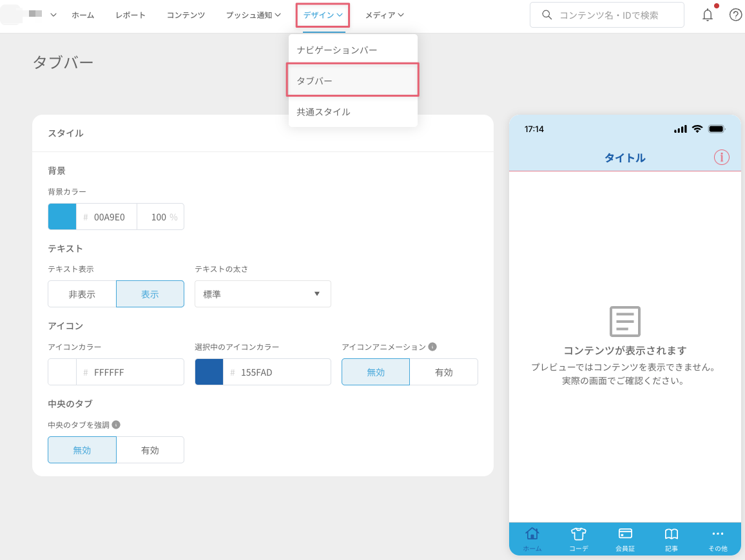Click the コンテンツ名・IDで検索 search box
The width and height of the screenshot is (745, 560).
coord(606,15)
